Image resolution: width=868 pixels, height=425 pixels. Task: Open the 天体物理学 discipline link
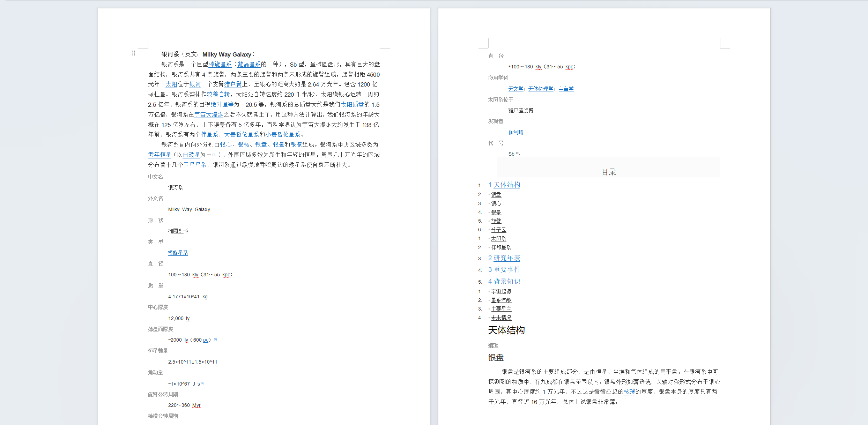click(541, 89)
